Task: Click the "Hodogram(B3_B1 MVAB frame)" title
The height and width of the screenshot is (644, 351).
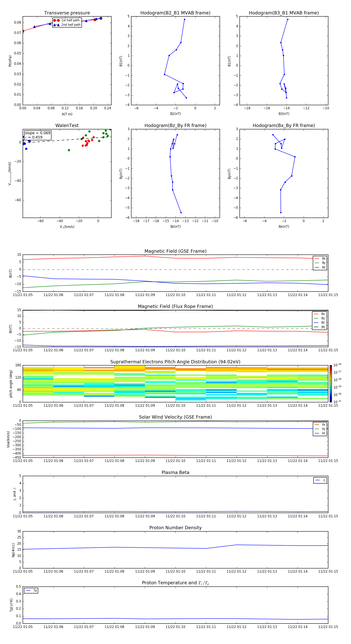Action: click(x=284, y=13)
